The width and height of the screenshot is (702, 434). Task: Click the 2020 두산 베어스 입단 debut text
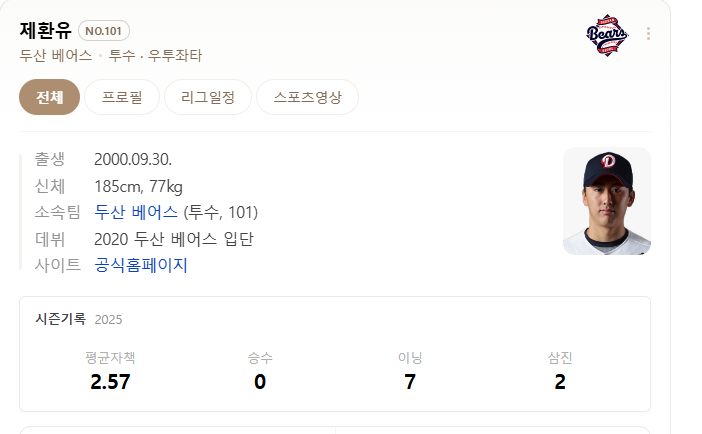click(x=174, y=239)
